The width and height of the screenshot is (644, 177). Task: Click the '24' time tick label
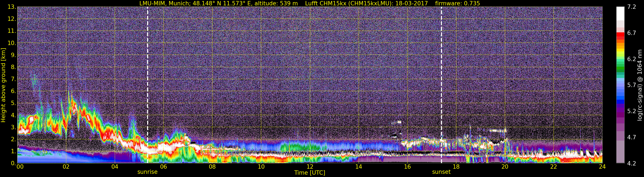(x=602, y=167)
